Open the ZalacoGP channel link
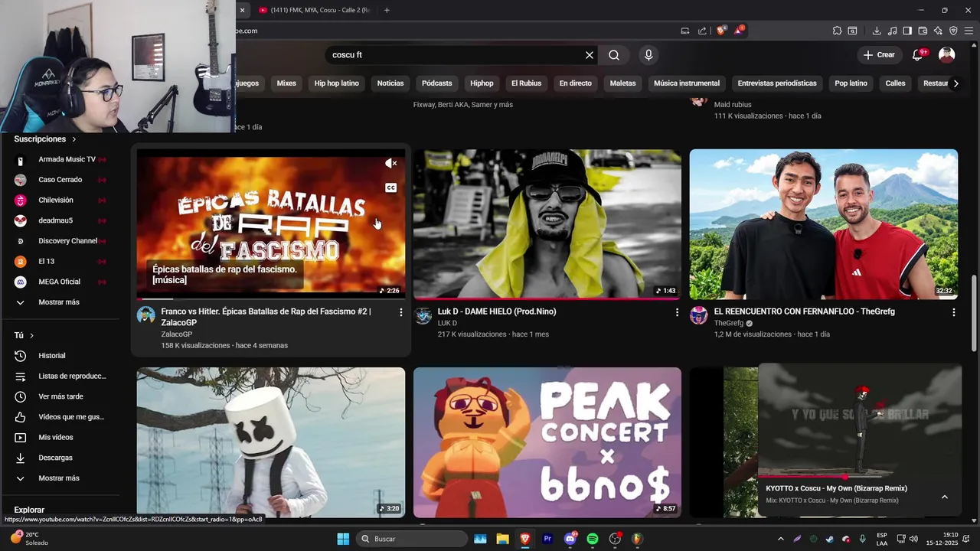The width and height of the screenshot is (980, 551). click(176, 334)
